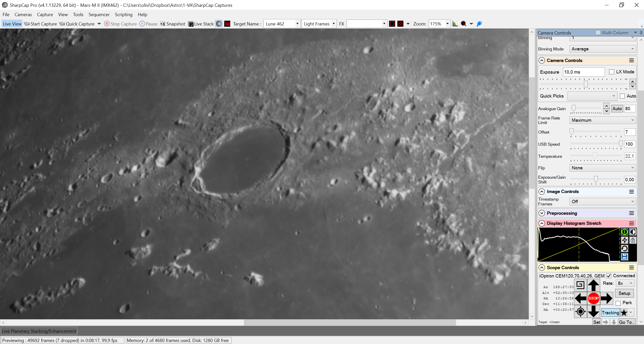Tick the Park checkbox
This screenshot has height=344, width=644.
pos(618,303)
